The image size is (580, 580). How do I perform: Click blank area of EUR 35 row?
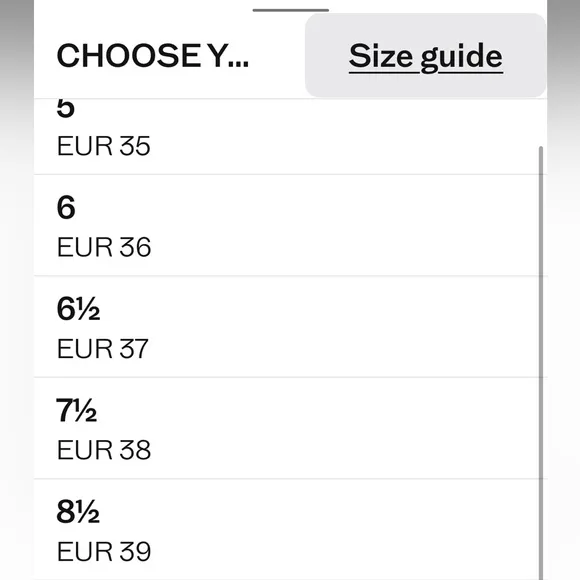tap(333, 136)
